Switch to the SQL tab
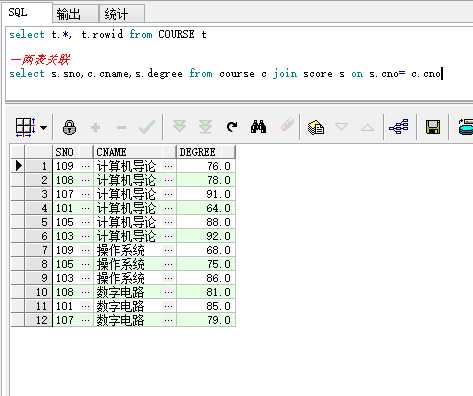Image resolution: width=473 pixels, height=396 pixels. coord(26,13)
